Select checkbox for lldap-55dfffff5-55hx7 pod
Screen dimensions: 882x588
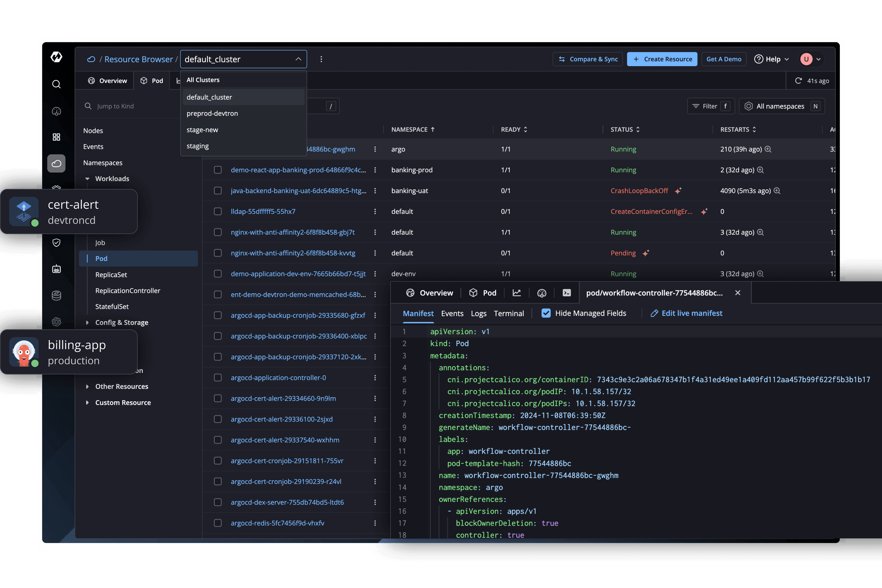pos(218,211)
